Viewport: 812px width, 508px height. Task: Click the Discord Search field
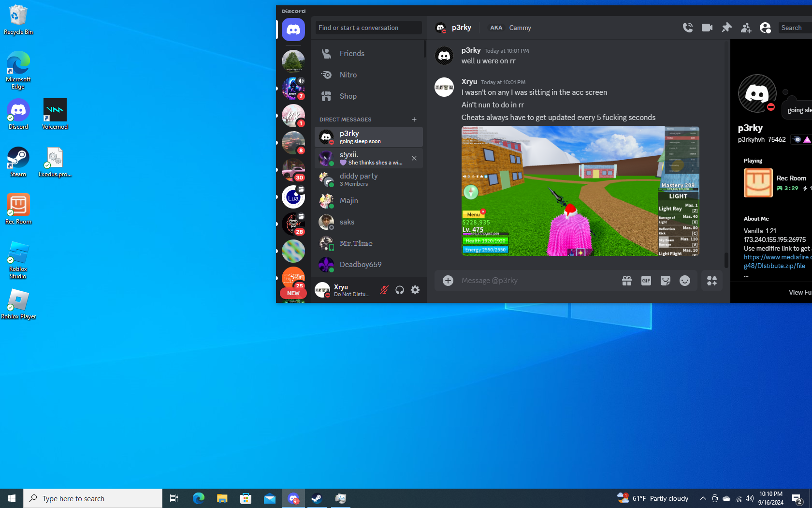pyautogui.click(x=795, y=28)
